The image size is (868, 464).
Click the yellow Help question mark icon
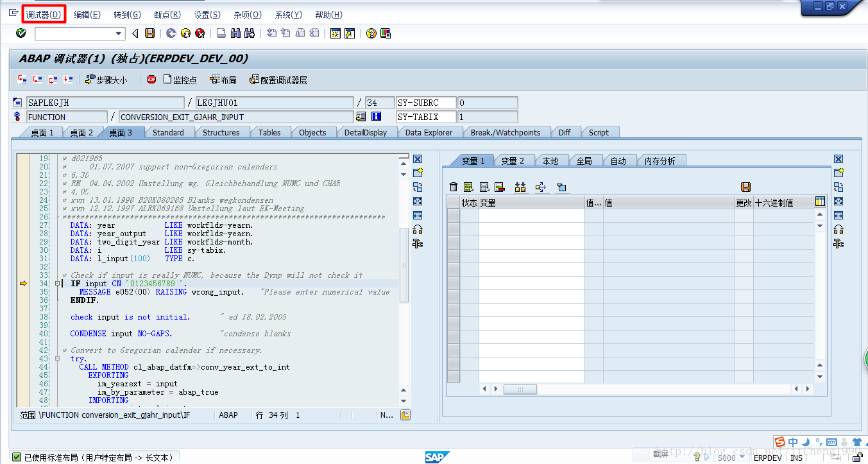tap(371, 33)
